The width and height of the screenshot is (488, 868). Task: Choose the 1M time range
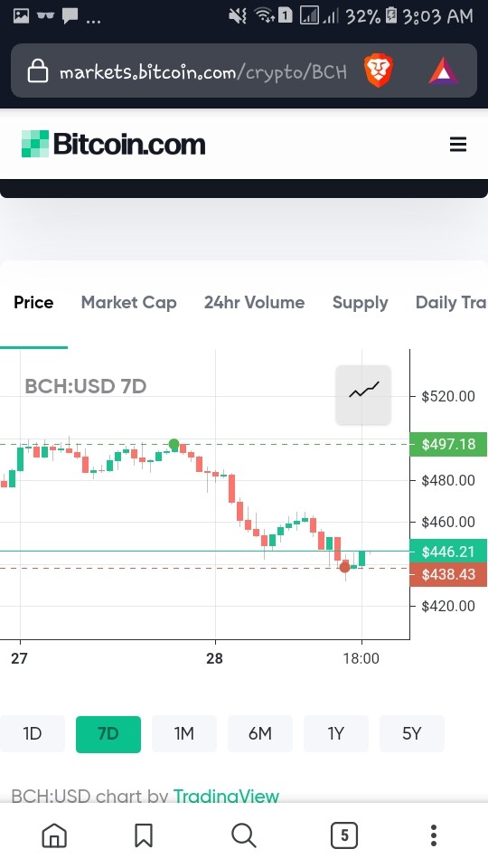184,733
